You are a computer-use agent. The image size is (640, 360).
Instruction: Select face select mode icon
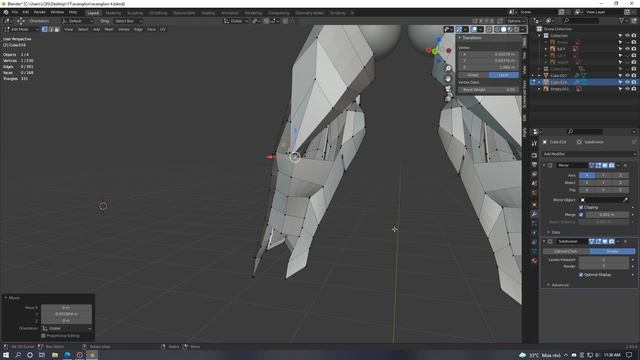[57, 29]
